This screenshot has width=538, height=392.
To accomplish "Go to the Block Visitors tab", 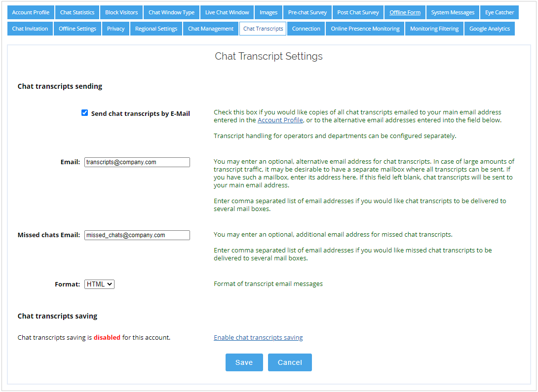I will click(121, 12).
